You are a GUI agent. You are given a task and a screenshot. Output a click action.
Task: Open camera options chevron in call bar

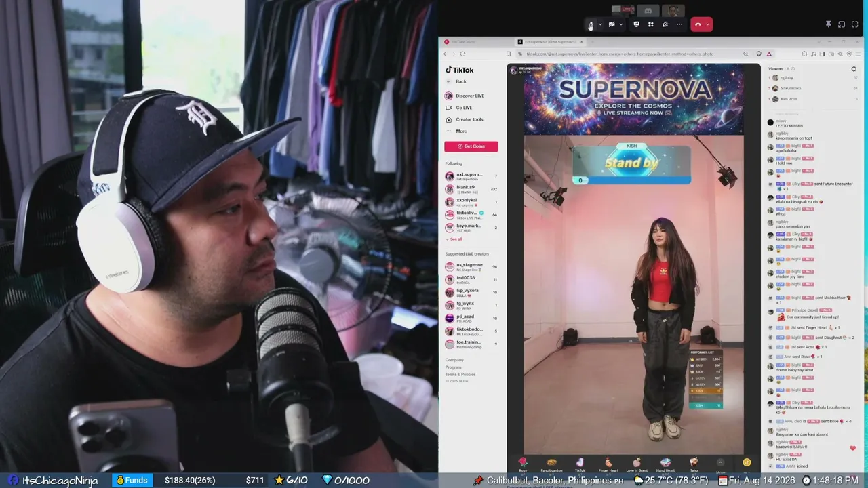pyautogui.click(x=621, y=24)
